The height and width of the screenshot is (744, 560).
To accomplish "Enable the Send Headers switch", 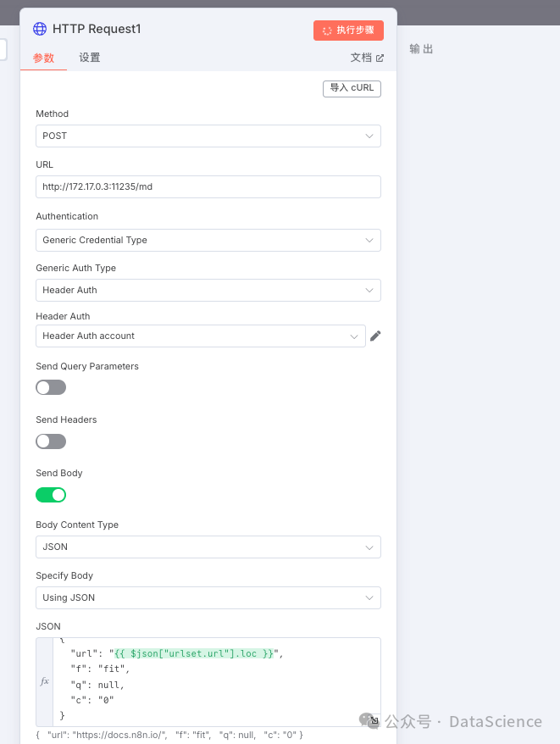I will click(51, 441).
